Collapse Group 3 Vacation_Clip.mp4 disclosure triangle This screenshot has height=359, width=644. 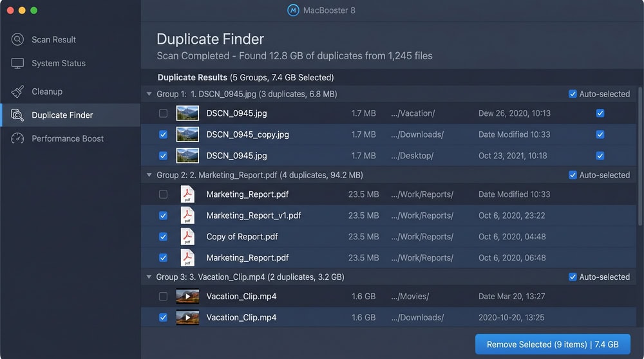(149, 277)
